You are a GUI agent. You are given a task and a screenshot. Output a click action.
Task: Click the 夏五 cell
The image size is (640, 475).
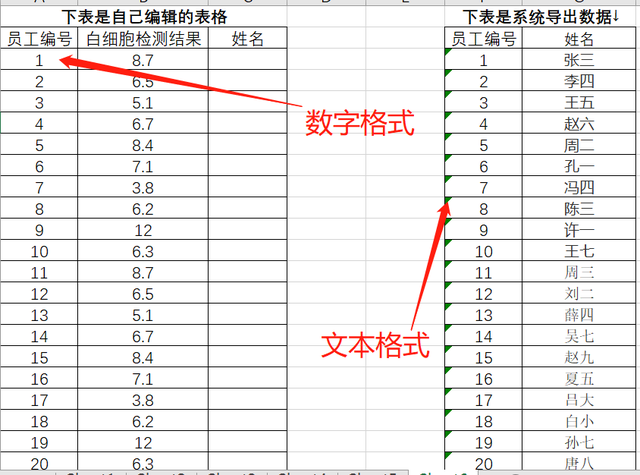[x=579, y=378]
